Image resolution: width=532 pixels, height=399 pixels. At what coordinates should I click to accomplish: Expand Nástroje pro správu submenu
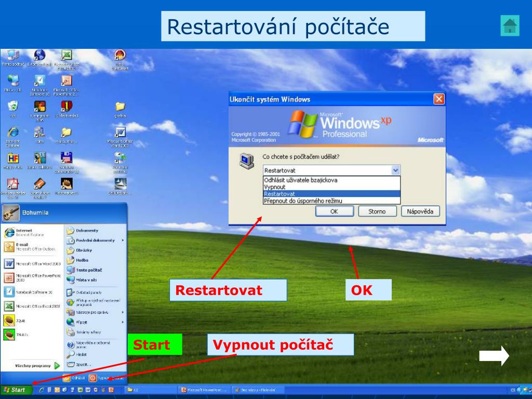95,312
